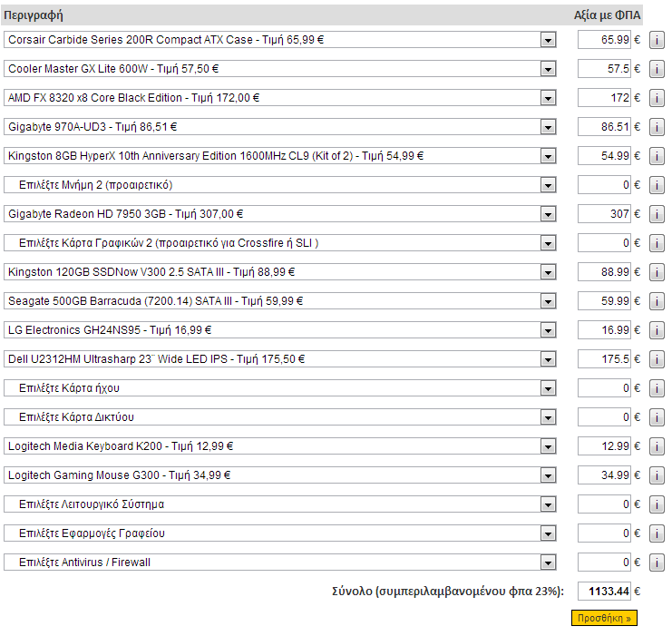Show info for Kingston 8GB HyperX memory

tap(657, 156)
